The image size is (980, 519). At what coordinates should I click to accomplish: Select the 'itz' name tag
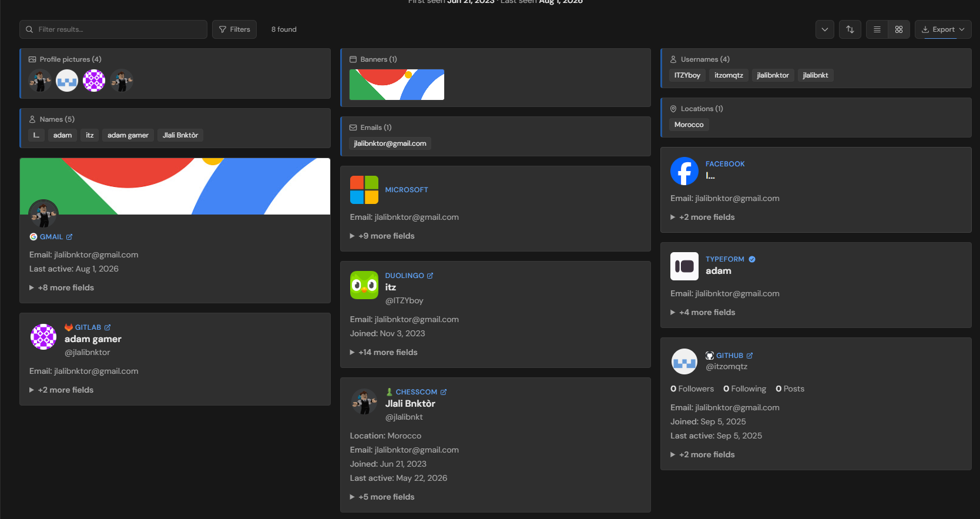90,135
